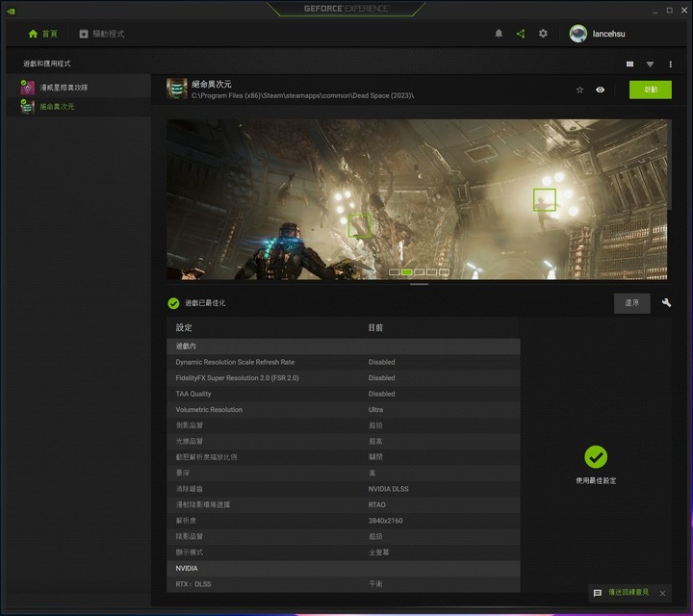Click the lancehsu profile avatar
This screenshot has height=616, width=693.
(578, 34)
